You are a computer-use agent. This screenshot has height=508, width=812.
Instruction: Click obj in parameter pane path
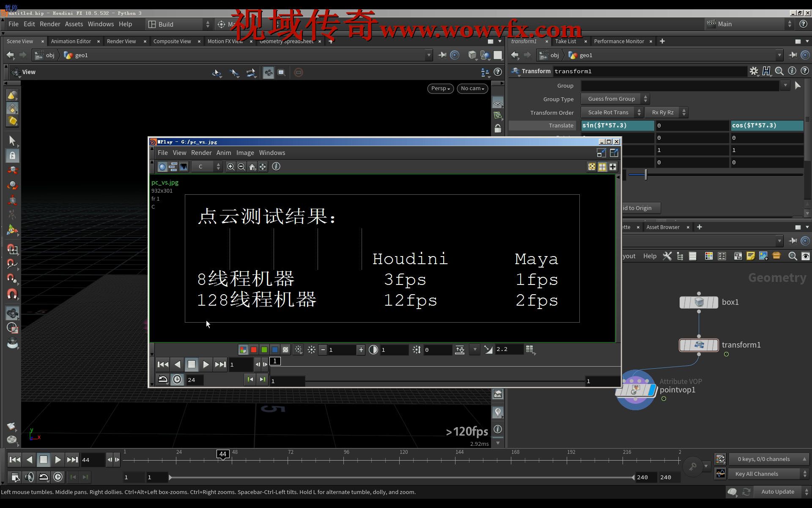pos(554,55)
